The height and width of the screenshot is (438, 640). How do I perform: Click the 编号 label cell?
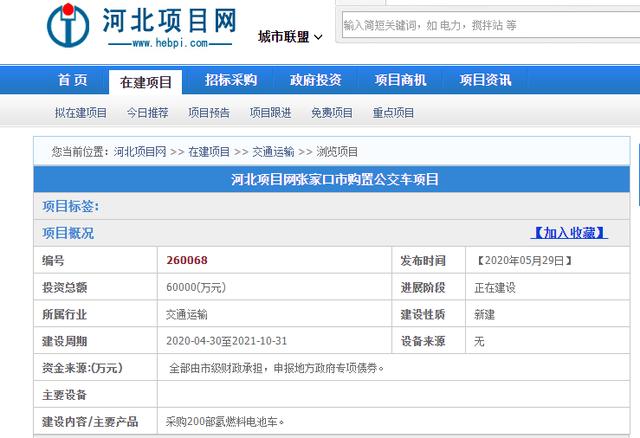[96, 260]
